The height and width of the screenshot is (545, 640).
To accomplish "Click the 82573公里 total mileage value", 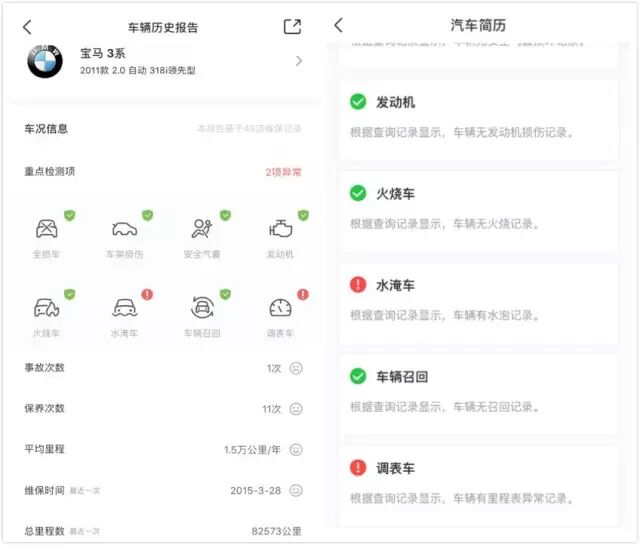I will (276, 531).
